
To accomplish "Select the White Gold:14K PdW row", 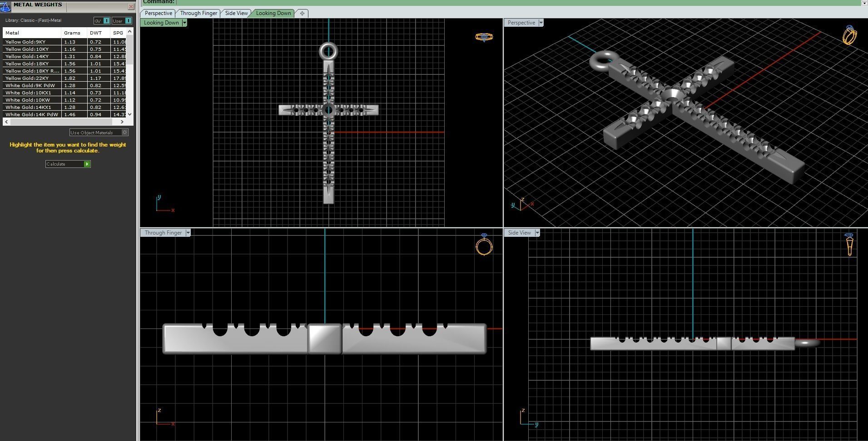I will pos(64,114).
